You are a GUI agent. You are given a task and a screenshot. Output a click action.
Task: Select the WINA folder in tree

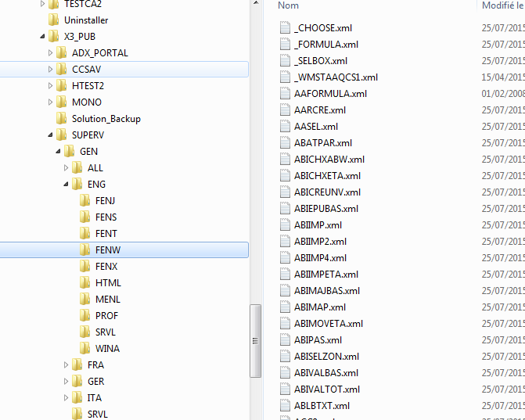pos(107,349)
